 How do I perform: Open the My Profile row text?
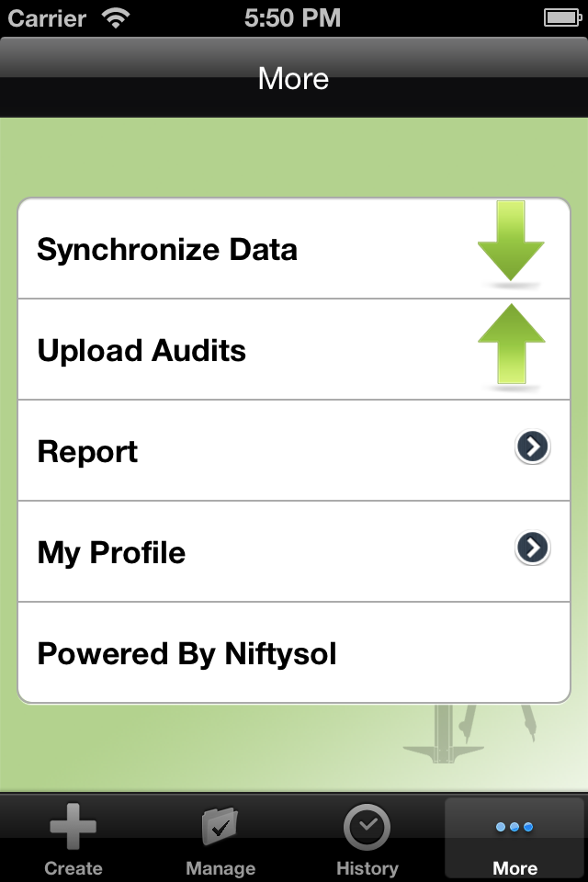[111, 553]
